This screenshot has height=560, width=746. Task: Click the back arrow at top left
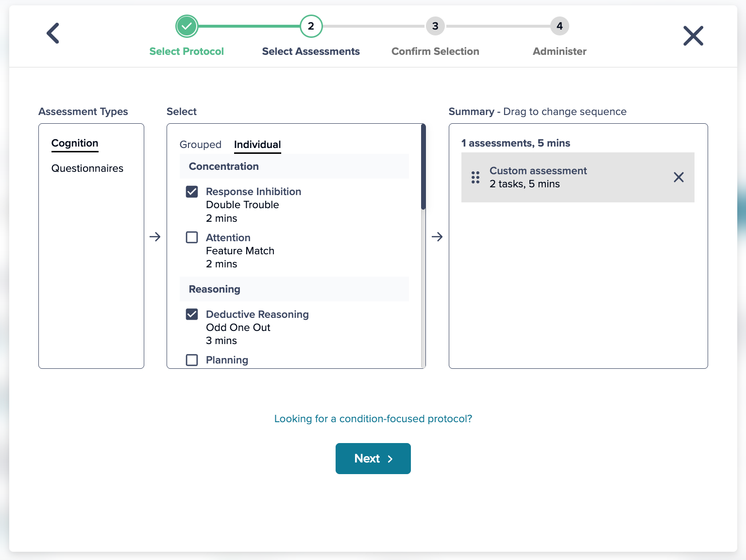coord(52,33)
